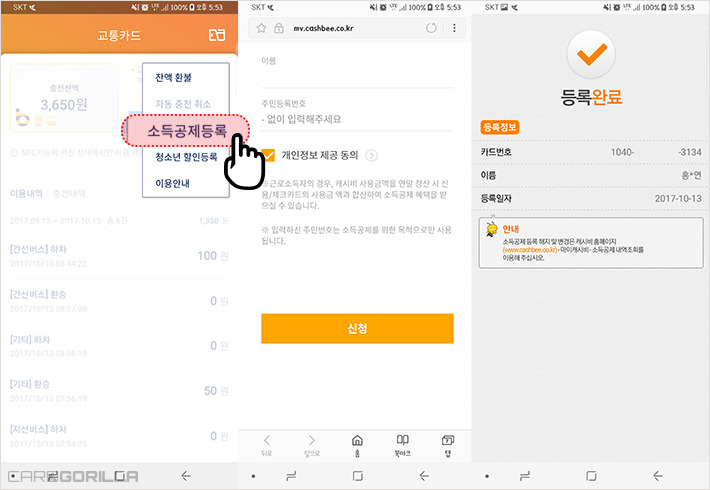This screenshot has height=490, width=710.
Task: Reload the page with refresh icon
Action: click(x=431, y=28)
